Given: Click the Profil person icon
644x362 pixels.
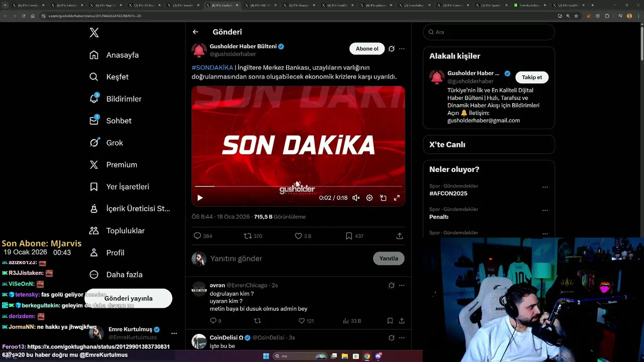Looking at the screenshot, I should (94, 252).
